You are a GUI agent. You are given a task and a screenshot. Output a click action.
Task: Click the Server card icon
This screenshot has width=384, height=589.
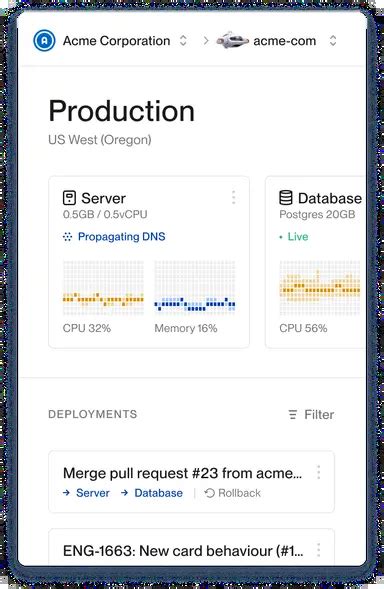tap(69, 198)
